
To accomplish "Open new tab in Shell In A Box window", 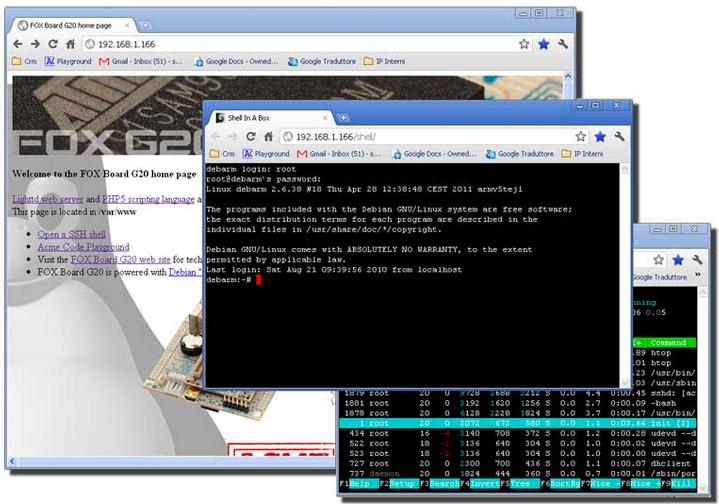I will tap(343, 118).
